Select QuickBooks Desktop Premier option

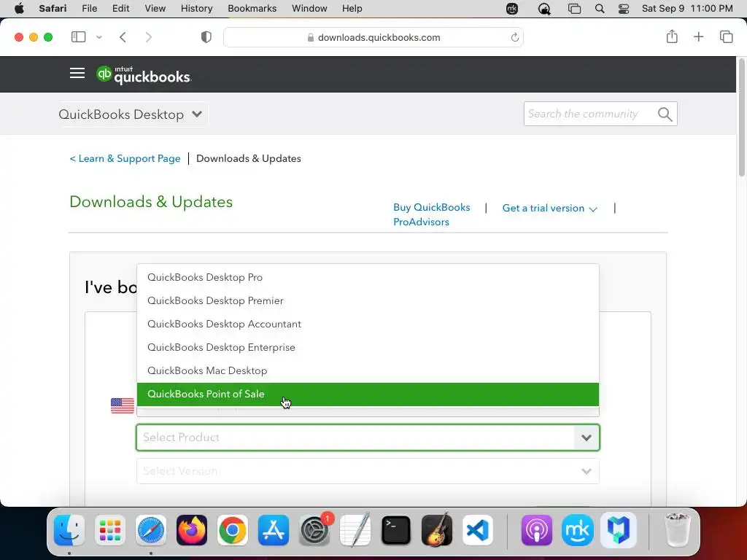[x=368, y=300]
